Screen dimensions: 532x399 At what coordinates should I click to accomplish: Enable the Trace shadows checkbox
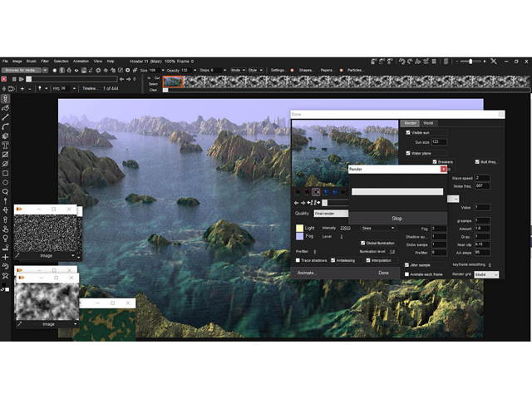[x=298, y=260]
